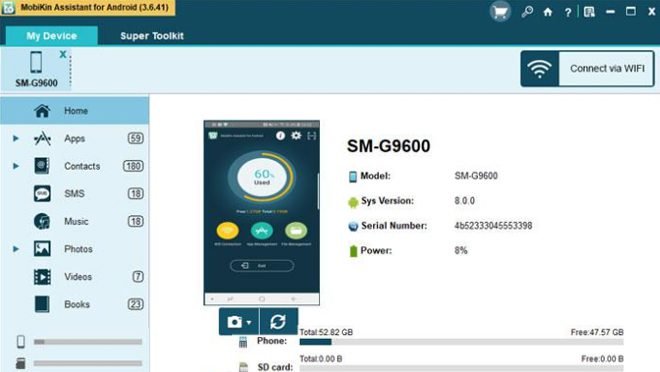This screenshot has width=660, height=372.
Task: Click the Phone storage usage bar
Action: [461, 342]
